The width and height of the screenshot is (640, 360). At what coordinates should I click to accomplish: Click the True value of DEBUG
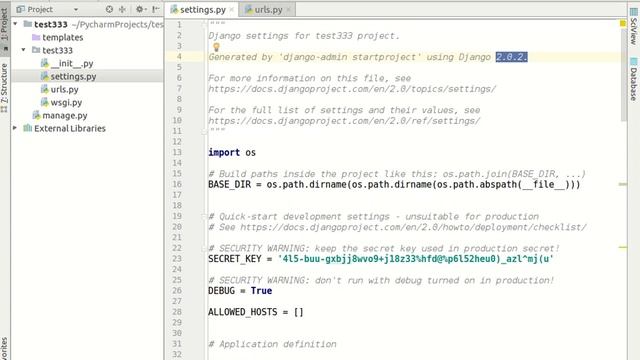click(261, 291)
